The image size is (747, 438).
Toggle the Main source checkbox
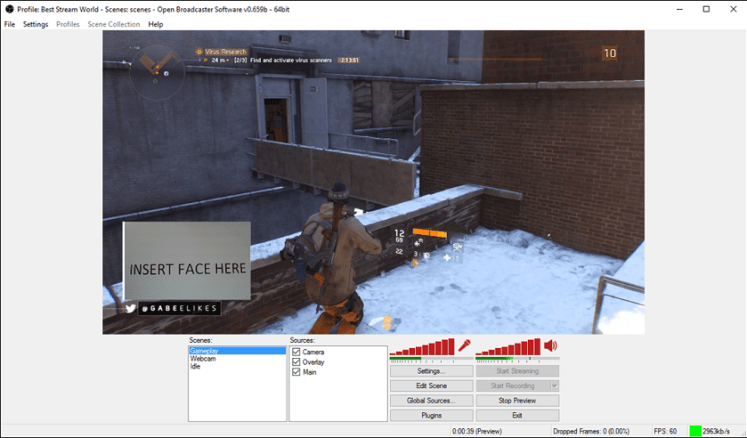(296, 372)
